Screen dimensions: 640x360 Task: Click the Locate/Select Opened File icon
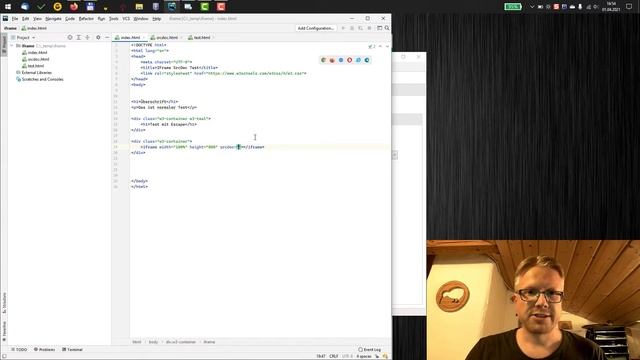coord(70,37)
